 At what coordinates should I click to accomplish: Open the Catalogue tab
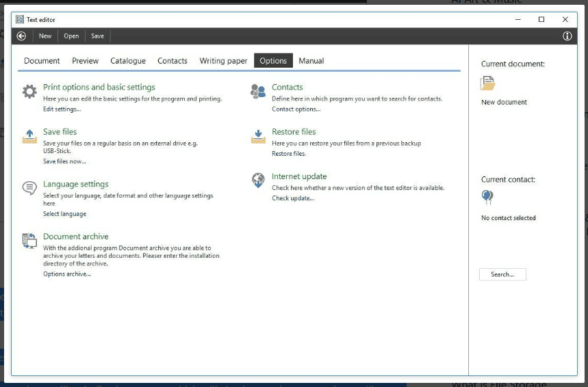(x=128, y=61)
